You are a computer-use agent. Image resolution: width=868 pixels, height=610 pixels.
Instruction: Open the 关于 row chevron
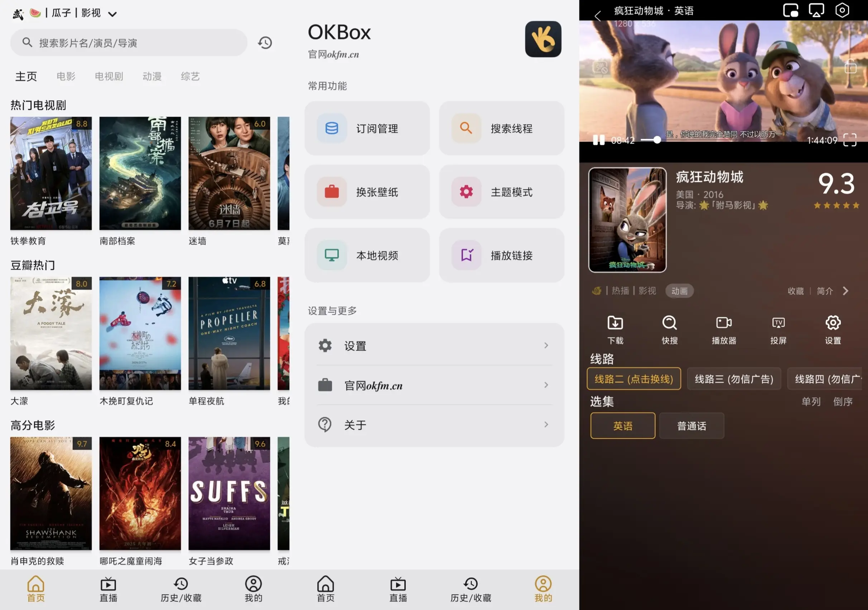pos(546,425)
